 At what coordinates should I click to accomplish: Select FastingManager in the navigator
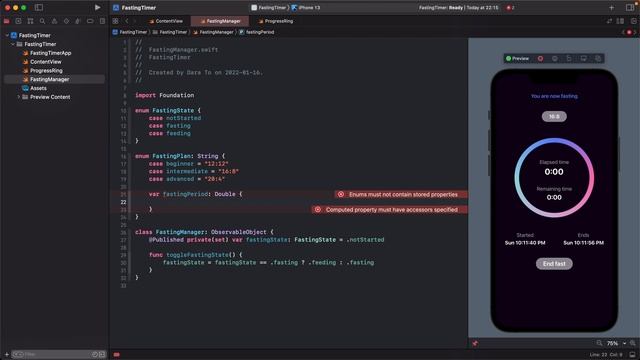(x=54, y=79)
